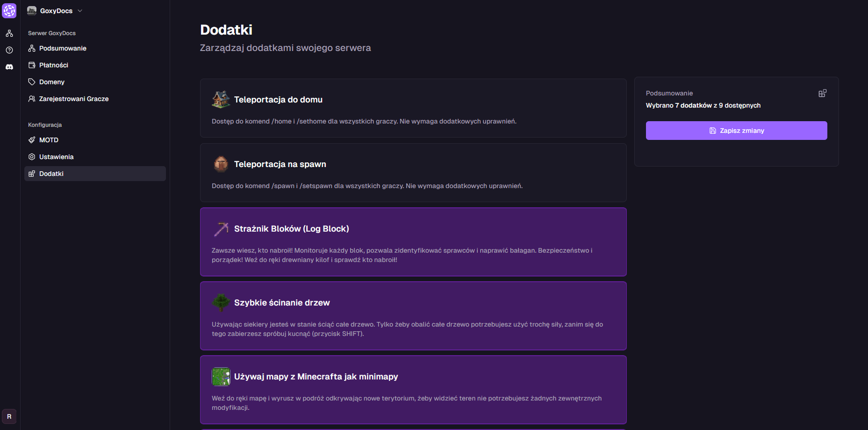Toggle the Używaj mapy z Minecrafta addon
Screen dimensions: 868x430
(413, 390)
